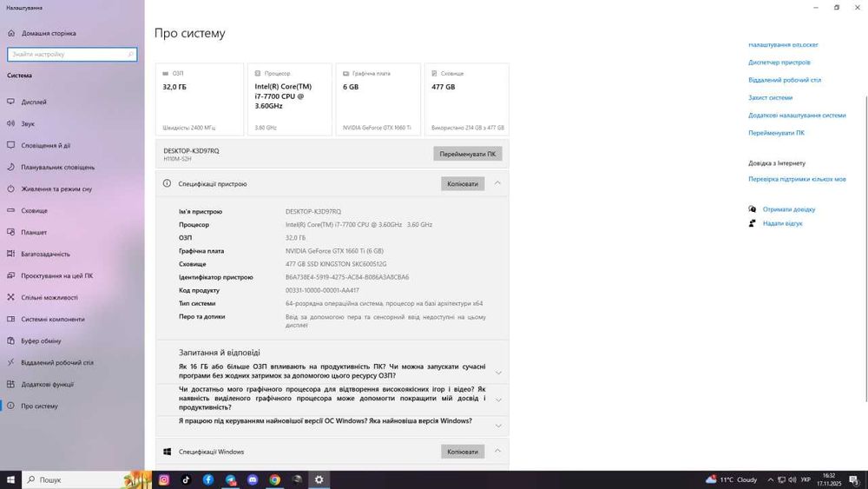Open Буфер обміну settings
868x489 pixels.
pos(72,340)
